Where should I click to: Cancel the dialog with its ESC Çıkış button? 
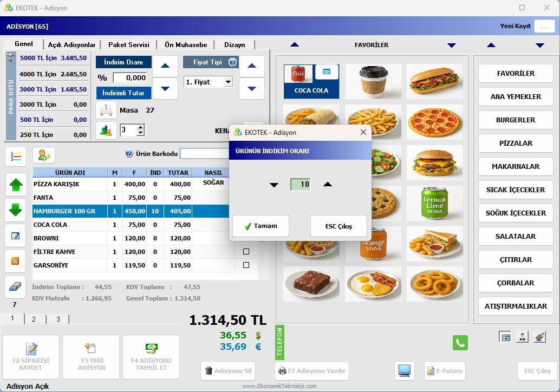coord(338,226)
